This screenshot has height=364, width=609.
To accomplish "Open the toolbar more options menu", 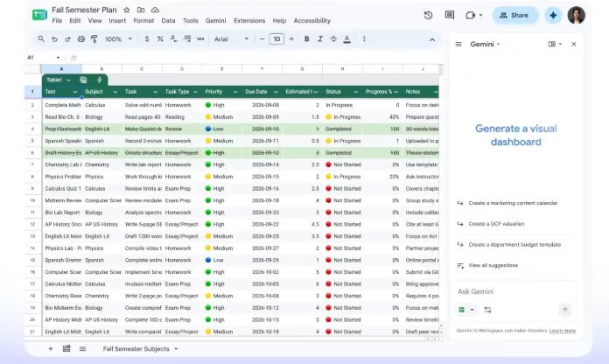I will click(364, 38).
